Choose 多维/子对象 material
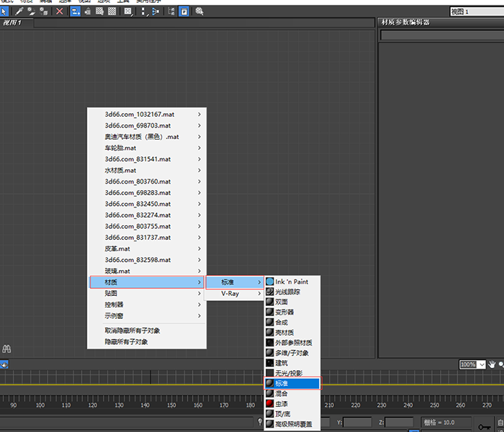 pyautogui.click(x=292, y=353)
